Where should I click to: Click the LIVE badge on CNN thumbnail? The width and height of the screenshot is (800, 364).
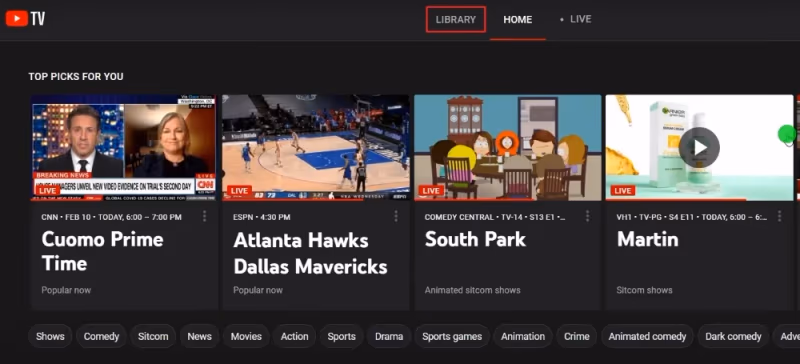click(x=47, y=190)
